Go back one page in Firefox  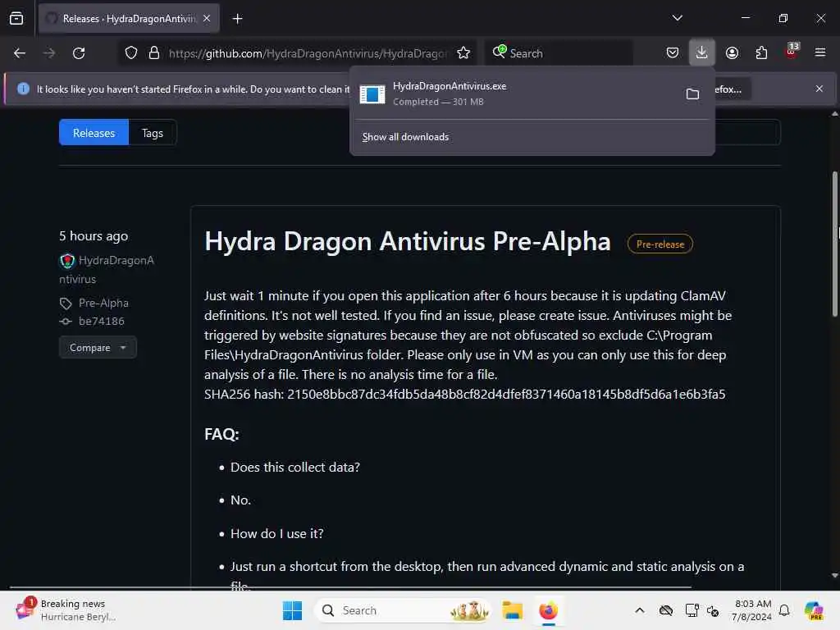coord(20,53)
